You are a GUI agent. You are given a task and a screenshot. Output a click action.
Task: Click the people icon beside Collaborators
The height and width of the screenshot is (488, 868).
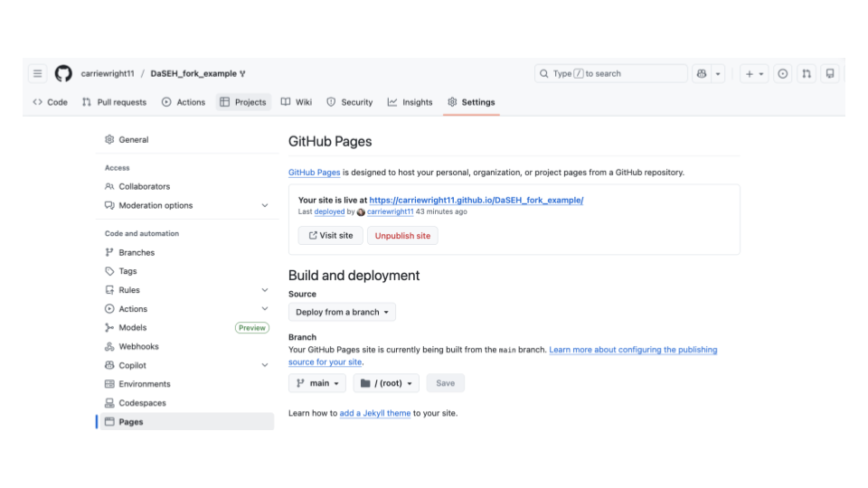(109, 186)
